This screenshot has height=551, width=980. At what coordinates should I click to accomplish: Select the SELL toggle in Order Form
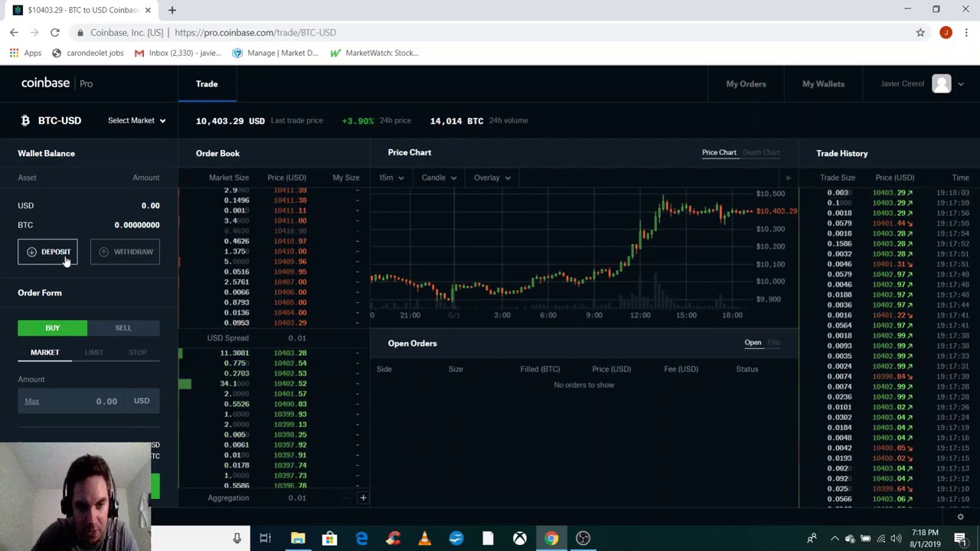[x=123, y=328]
